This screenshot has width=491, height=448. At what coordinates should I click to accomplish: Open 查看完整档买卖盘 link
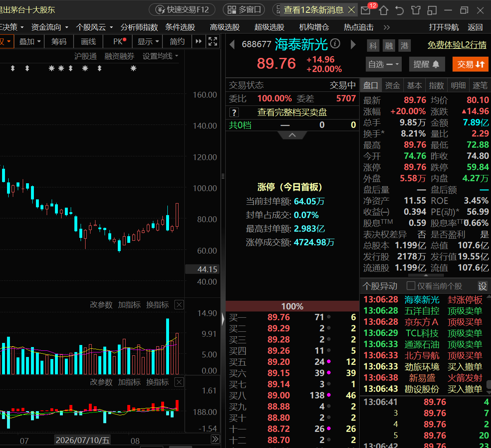[x=292, y=112]
